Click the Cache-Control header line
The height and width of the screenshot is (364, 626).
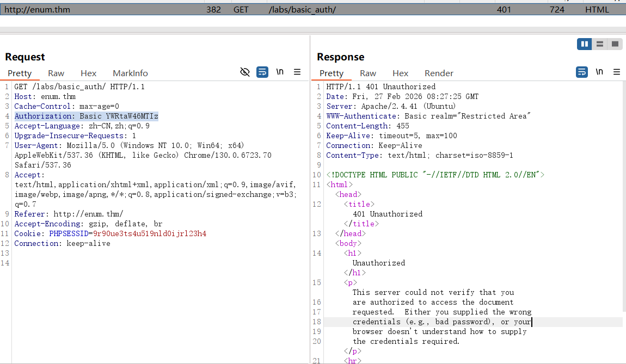66,106
